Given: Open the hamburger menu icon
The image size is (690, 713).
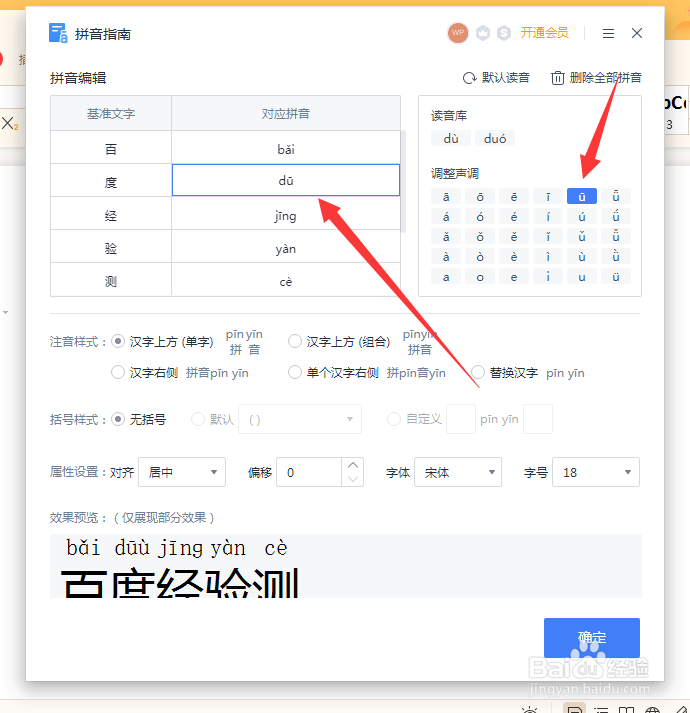Looking at the screenshot, I should click(608, 33).
